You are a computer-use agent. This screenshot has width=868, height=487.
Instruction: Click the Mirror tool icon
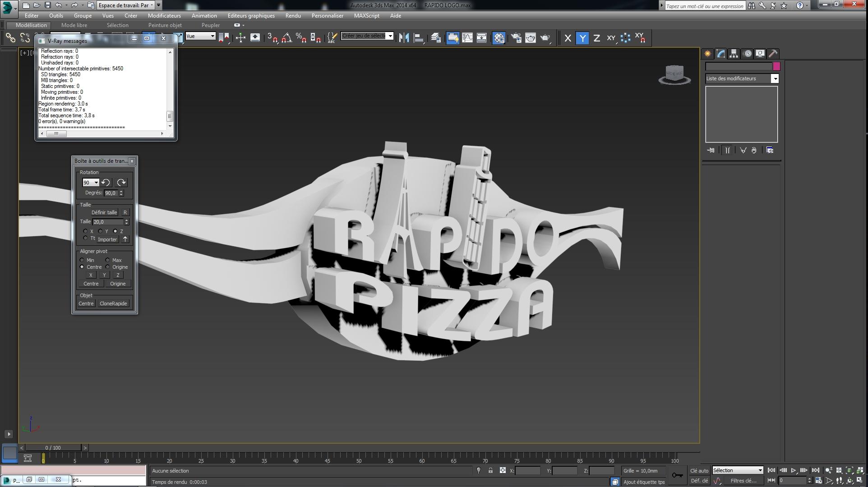click(x=404, y=38)
